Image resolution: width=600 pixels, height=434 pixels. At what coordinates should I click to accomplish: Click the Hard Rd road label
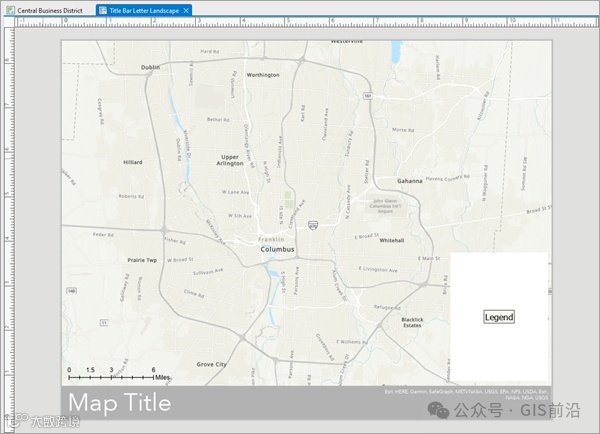point(209,51)
